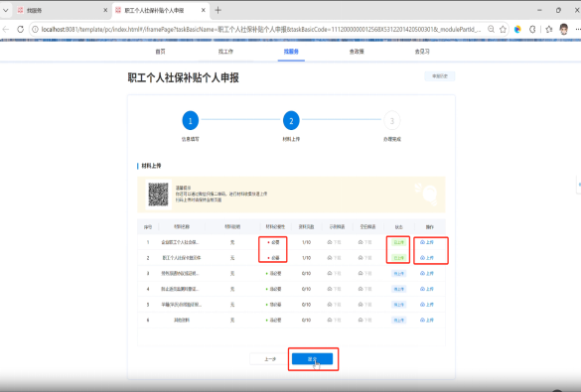581x392 pixels.
Task: Open the favorites list icon in toolbar
Action: point(549,29)
